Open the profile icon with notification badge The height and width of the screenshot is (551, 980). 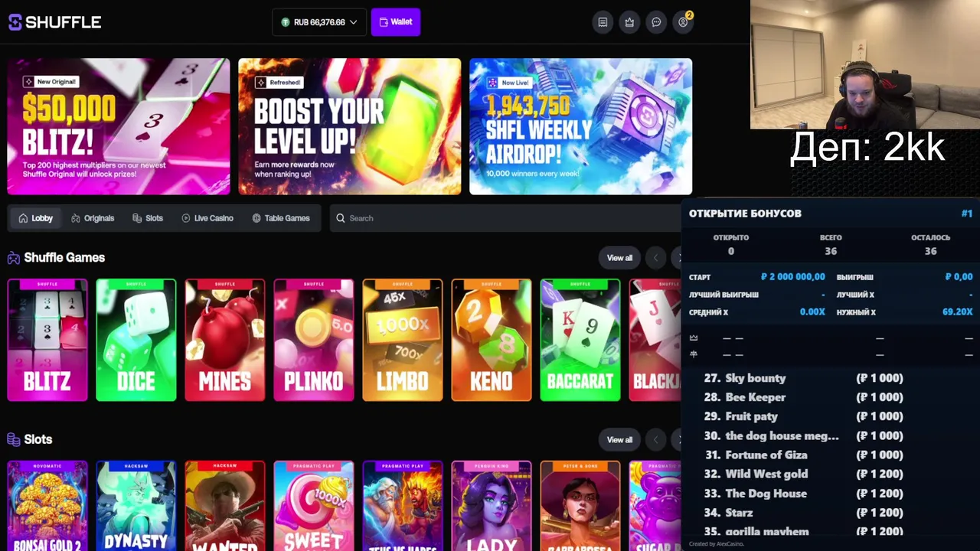(x=683, y=22)
